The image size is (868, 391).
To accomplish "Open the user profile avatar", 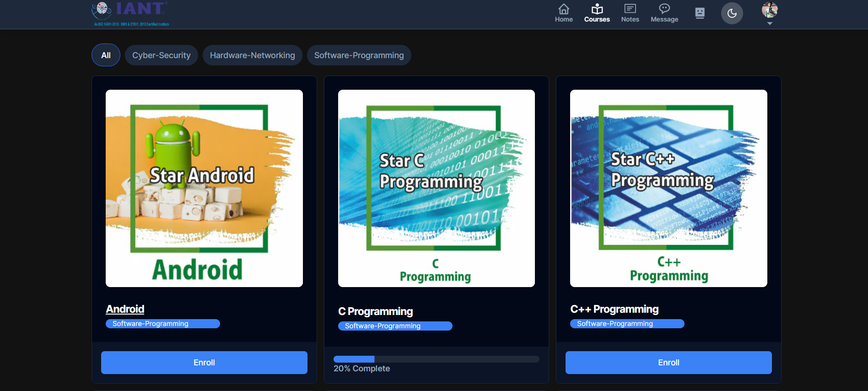I will [x=769, y=10].
